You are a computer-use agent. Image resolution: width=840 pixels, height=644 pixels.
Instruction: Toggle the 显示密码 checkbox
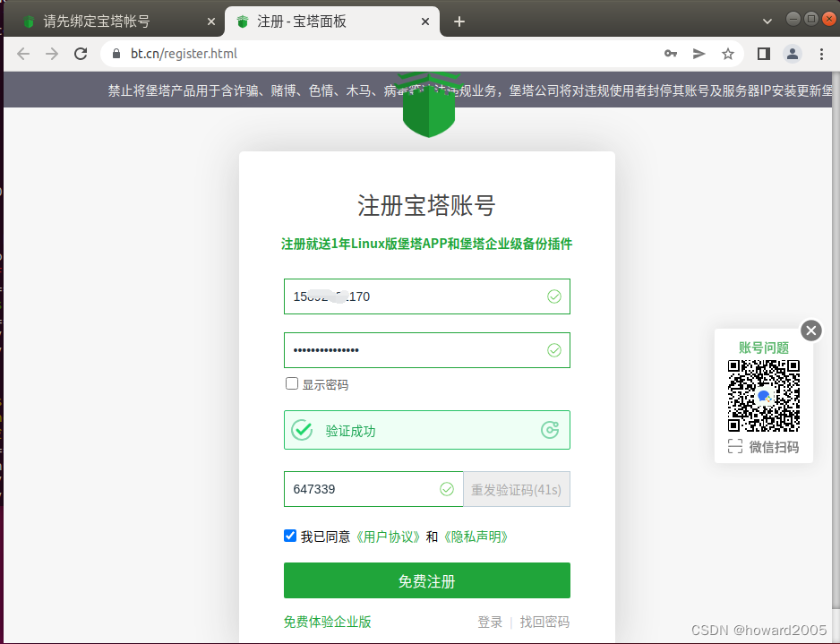pyautogui.click(x=291, y=383)
